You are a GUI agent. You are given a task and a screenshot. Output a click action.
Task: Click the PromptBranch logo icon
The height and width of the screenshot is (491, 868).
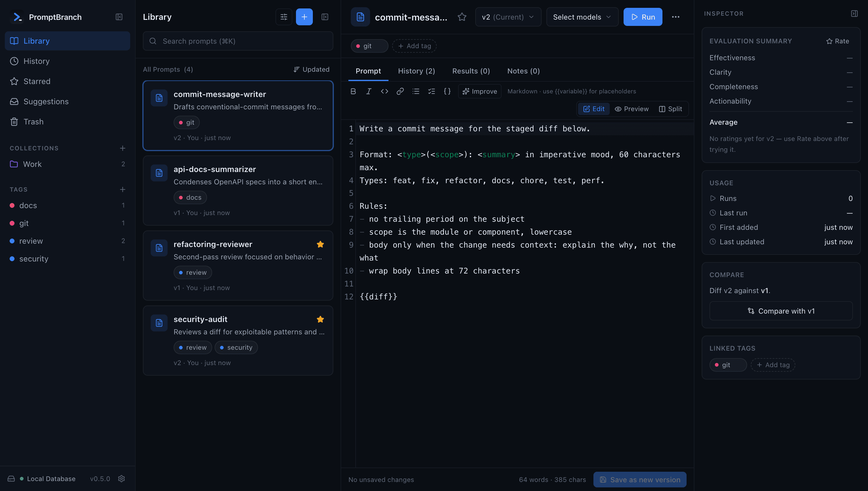[x=17, y=17]
